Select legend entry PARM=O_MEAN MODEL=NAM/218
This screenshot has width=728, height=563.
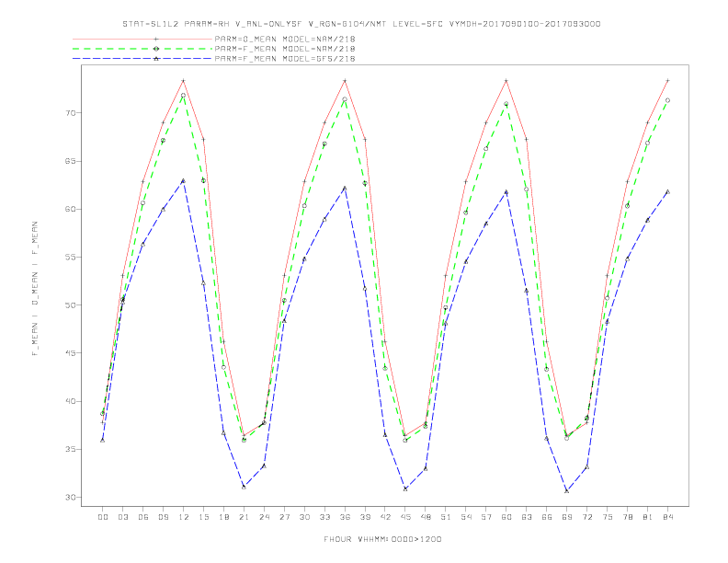(285, 39)
